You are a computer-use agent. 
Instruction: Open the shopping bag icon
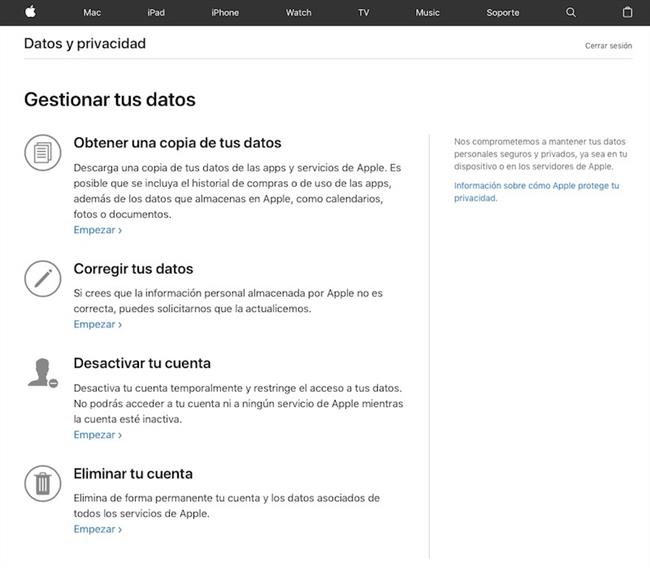(x=627, y=12)
